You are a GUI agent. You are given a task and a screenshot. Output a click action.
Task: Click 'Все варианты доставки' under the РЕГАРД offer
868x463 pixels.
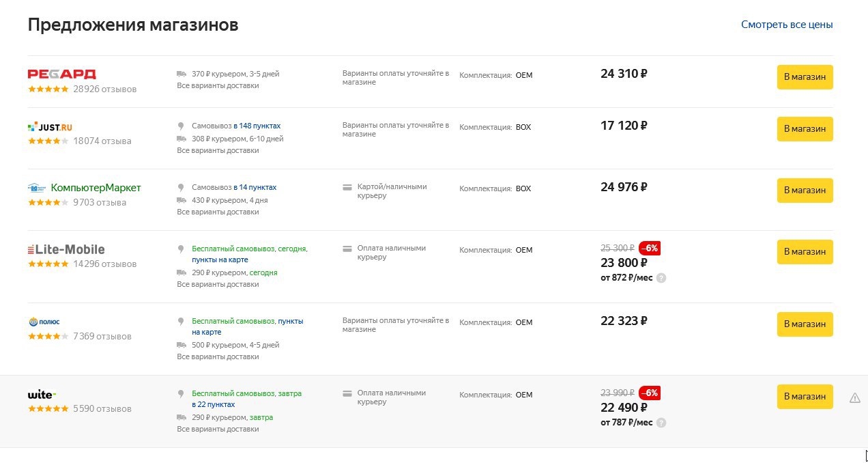(x=218, y=86)
